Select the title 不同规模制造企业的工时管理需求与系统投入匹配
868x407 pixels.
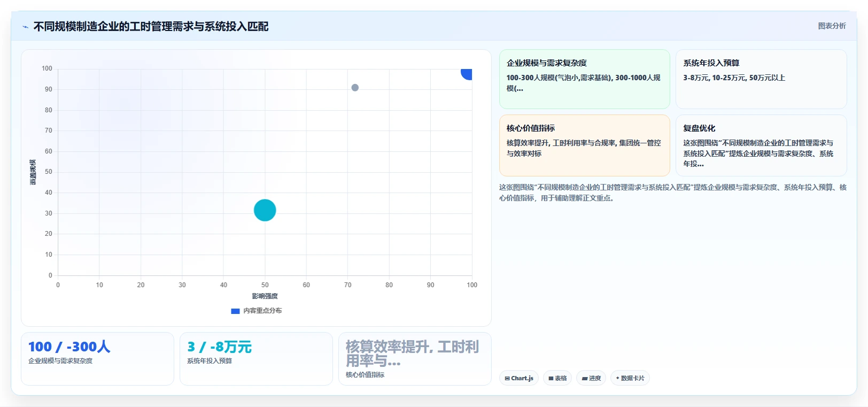[151, 26]
